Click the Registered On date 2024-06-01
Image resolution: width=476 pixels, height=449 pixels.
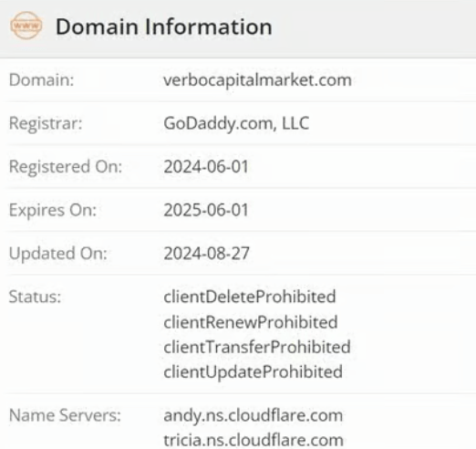[x=206, y=167]
